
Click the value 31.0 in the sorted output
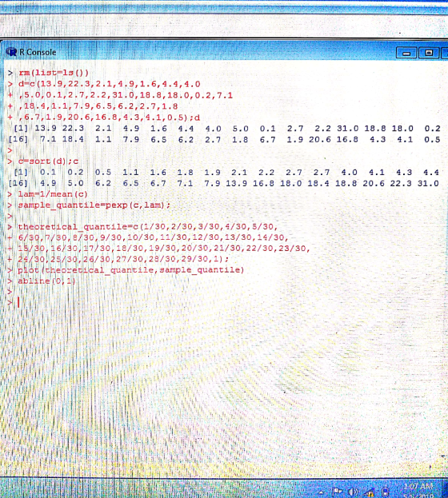[428, 184]
